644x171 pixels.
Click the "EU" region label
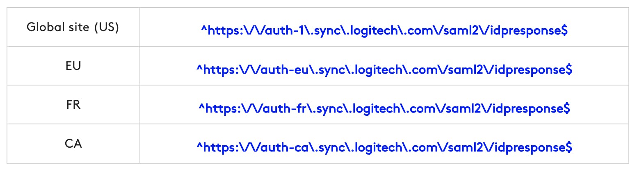[73, 66]
